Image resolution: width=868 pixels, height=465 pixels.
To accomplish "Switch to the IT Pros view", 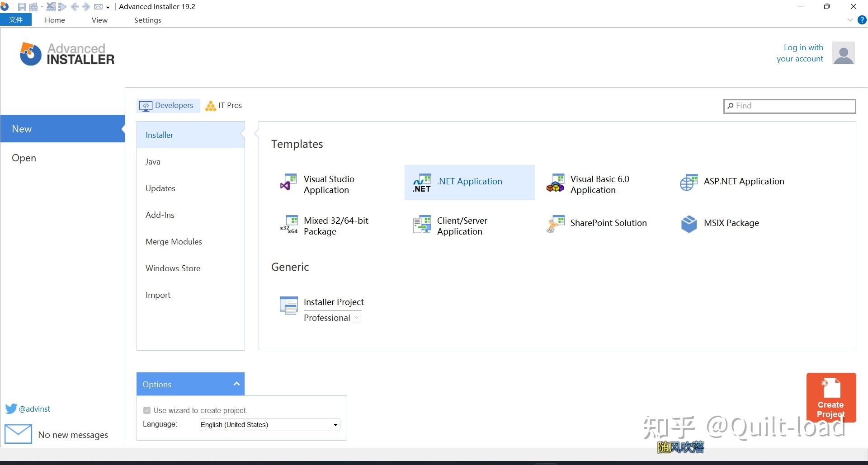I will coord(223,105).
